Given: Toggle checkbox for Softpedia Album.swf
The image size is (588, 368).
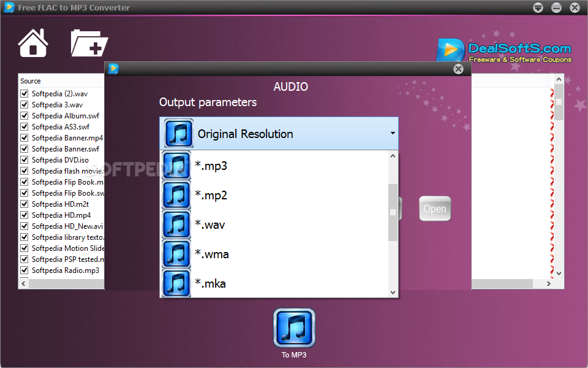Looking at the screenshot, I should [24, 116].
